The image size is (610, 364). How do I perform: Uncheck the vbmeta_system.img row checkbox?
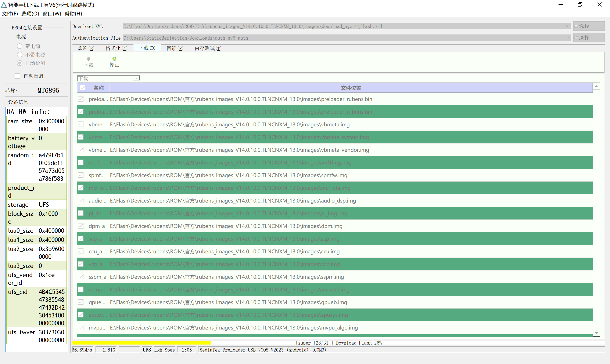click(x=81, y=137)
